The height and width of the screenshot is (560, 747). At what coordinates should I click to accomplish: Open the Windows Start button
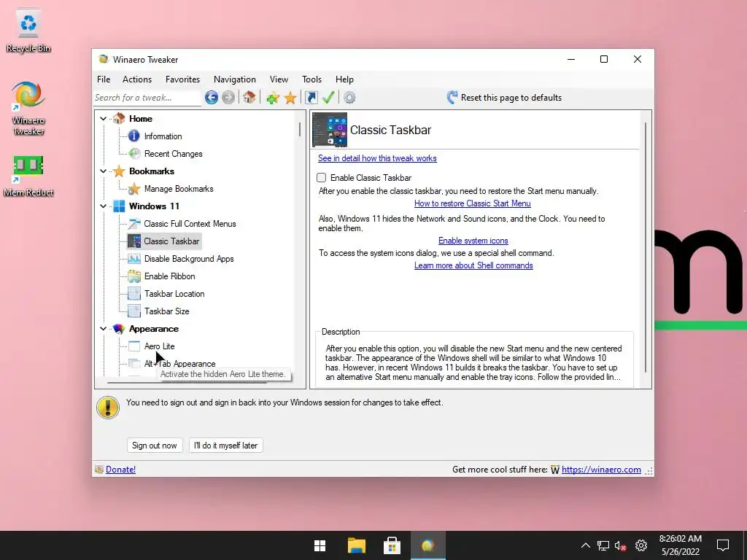pos(320,545)
